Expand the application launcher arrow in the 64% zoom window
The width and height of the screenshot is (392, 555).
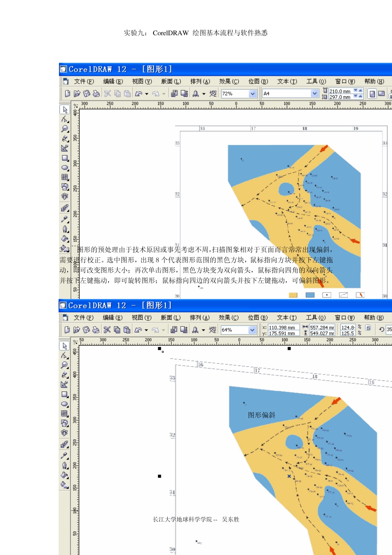point(203,330)
